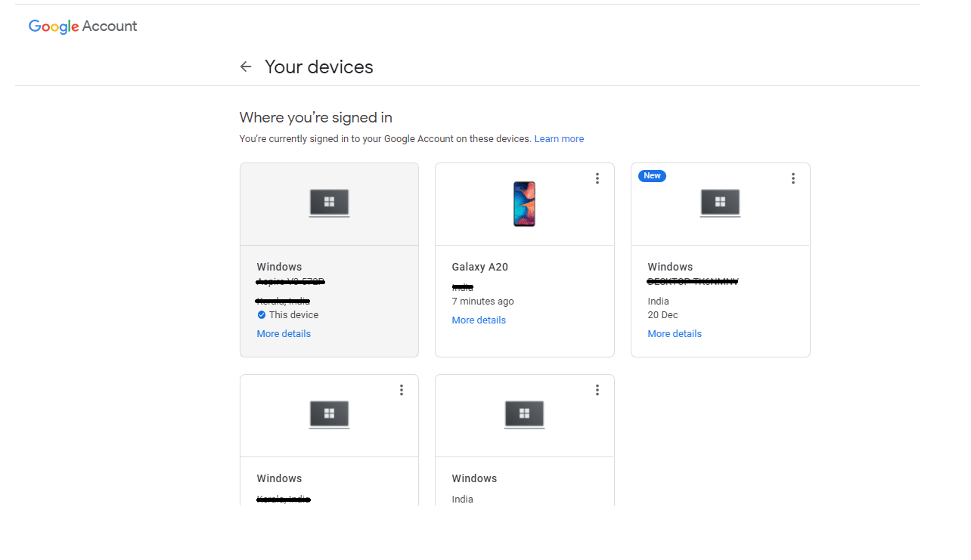Click the "7 minutes ago" text
Viewport: 971px width, 560px height.
click(482, 302)
